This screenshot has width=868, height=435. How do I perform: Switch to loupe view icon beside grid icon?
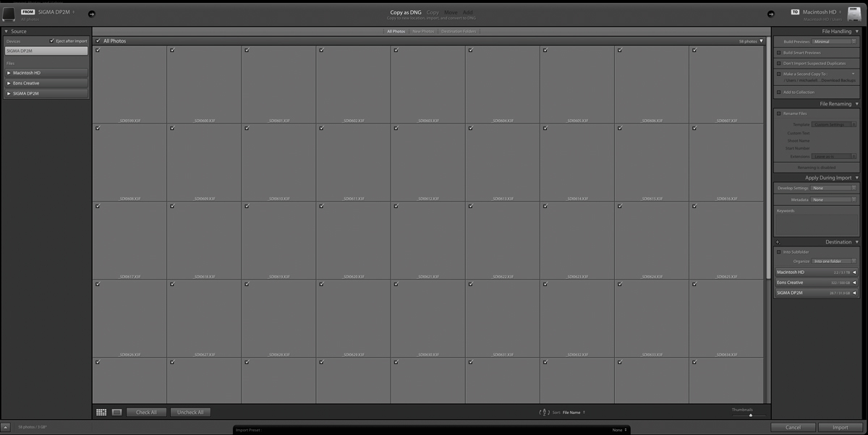(116, 412)
